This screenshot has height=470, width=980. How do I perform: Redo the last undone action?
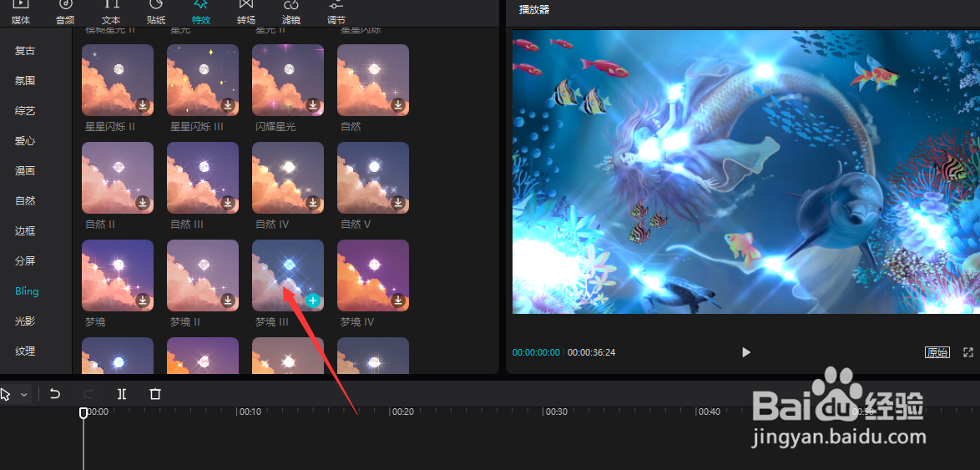coord(88,394)
